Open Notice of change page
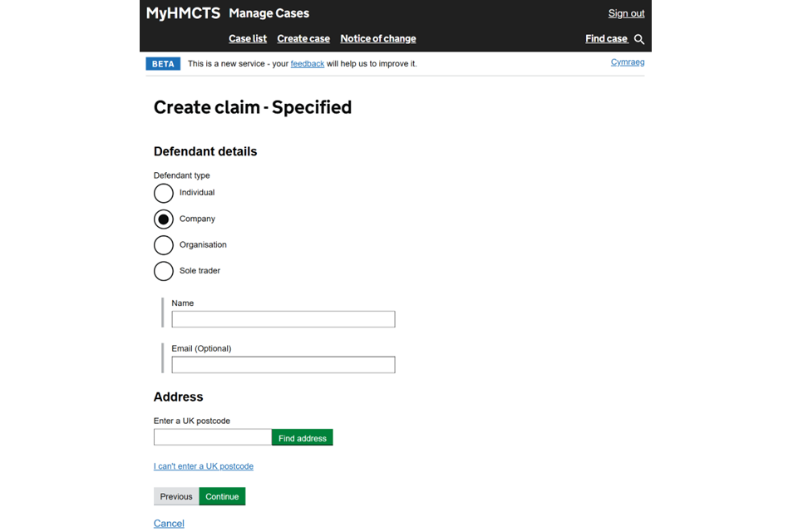The width and height of the screenshot is (798, 532). coord(378,39)
